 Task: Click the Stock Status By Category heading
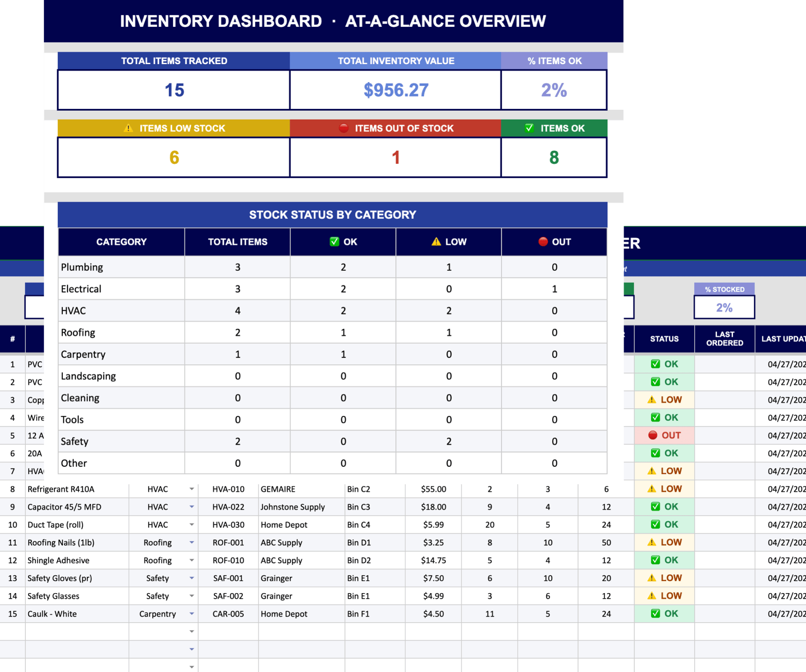pyautogui.click(x=332, y=215)
